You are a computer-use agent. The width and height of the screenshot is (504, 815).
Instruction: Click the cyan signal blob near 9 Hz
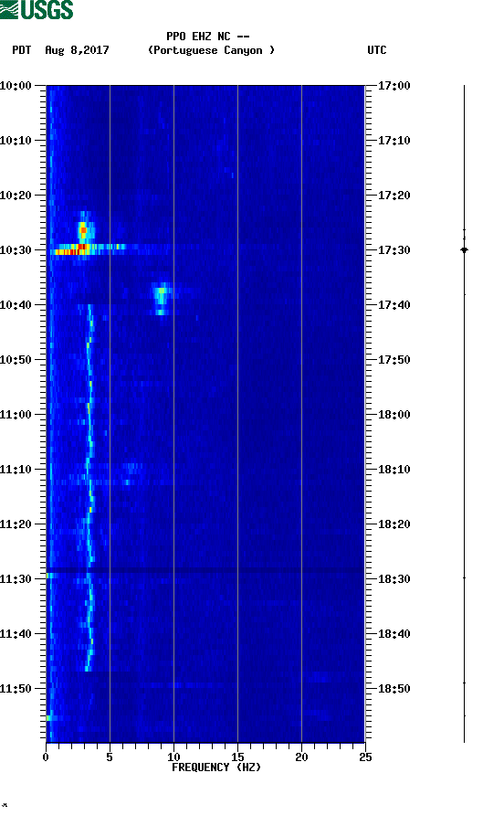[x=162, y=299]
